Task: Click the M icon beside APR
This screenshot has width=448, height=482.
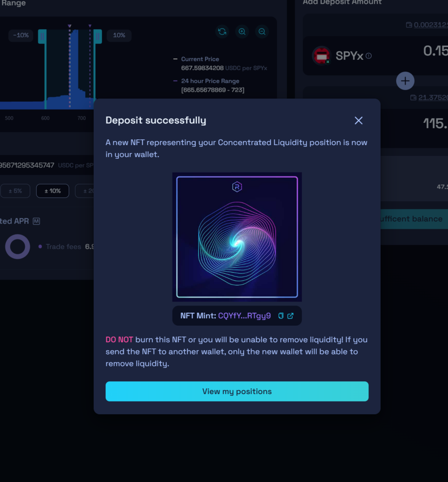Action: coord(36,221)
